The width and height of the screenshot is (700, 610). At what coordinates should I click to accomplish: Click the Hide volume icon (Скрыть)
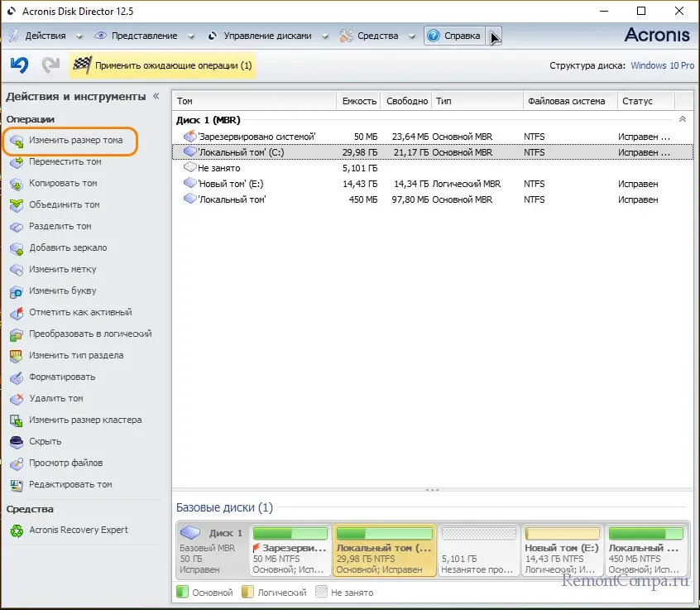point(17,442)
